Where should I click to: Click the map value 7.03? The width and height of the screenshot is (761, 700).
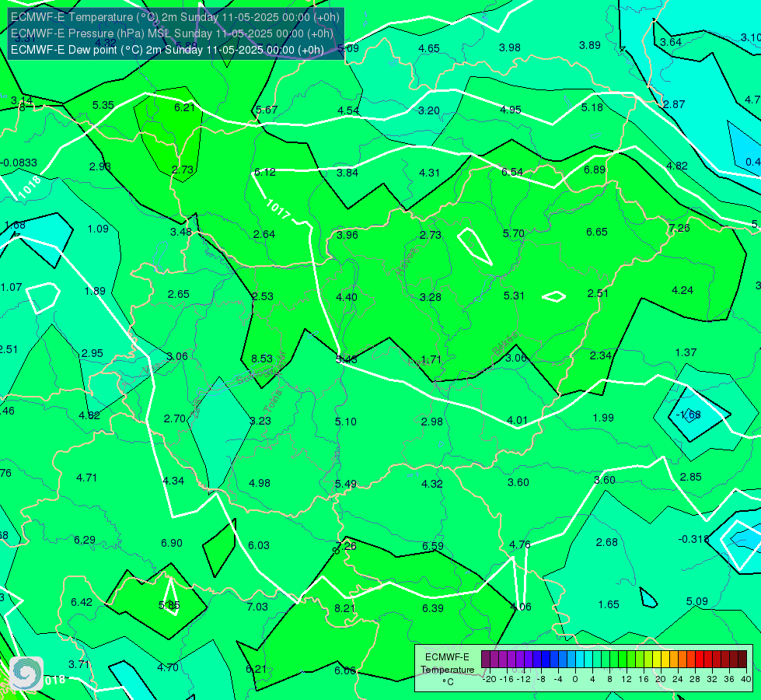point(257,607)
